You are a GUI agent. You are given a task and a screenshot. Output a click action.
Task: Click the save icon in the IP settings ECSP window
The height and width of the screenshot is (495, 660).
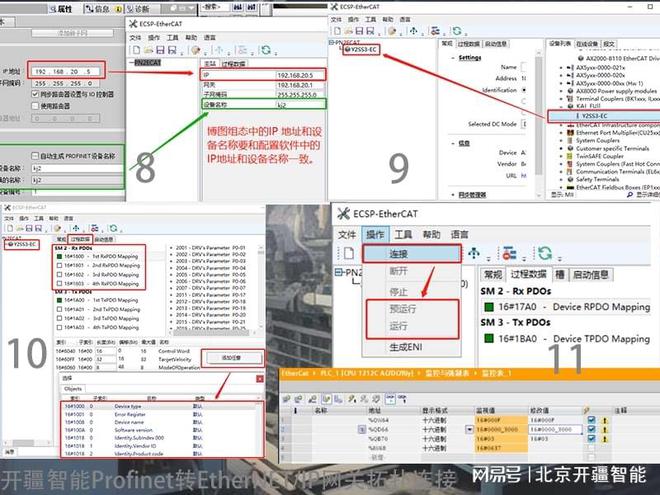(160, 50)
